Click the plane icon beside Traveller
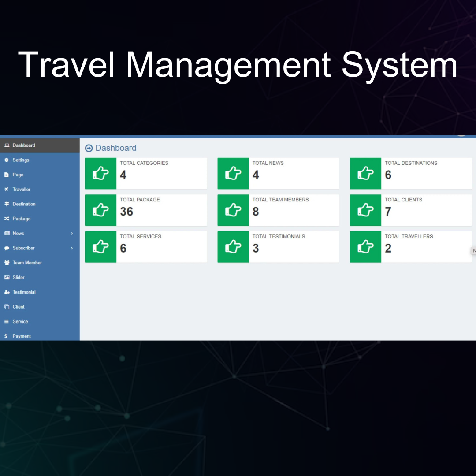The height and width of the screenshot is (476, 476). pos(7,190)
